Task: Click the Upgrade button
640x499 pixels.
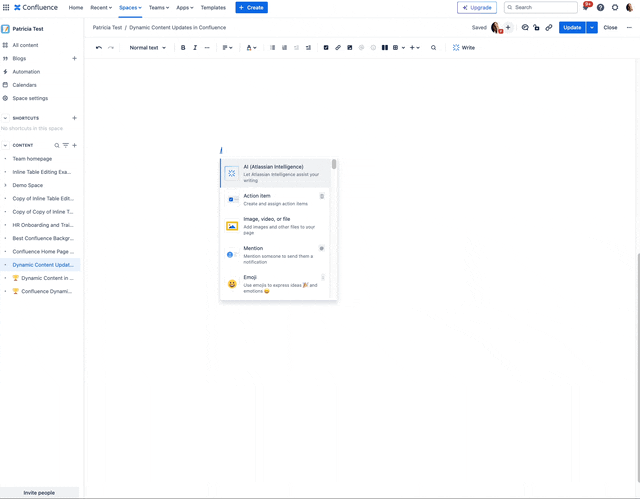Action: coord(477,7)
